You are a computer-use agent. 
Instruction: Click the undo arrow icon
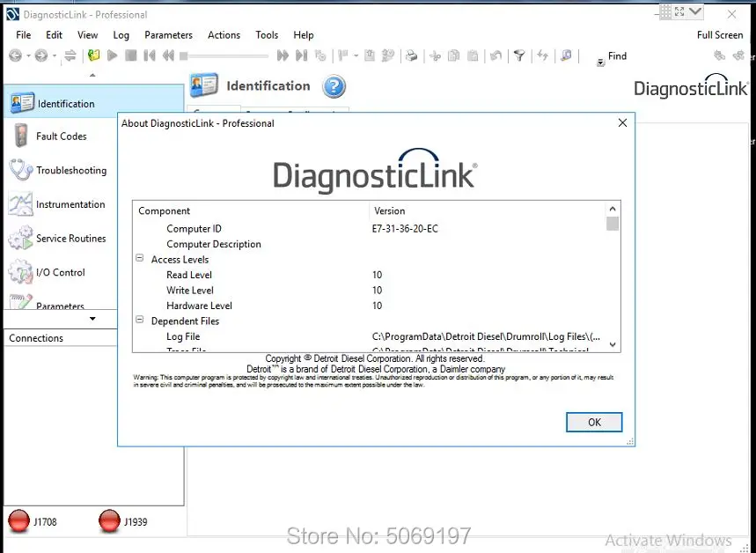[495, 56]
